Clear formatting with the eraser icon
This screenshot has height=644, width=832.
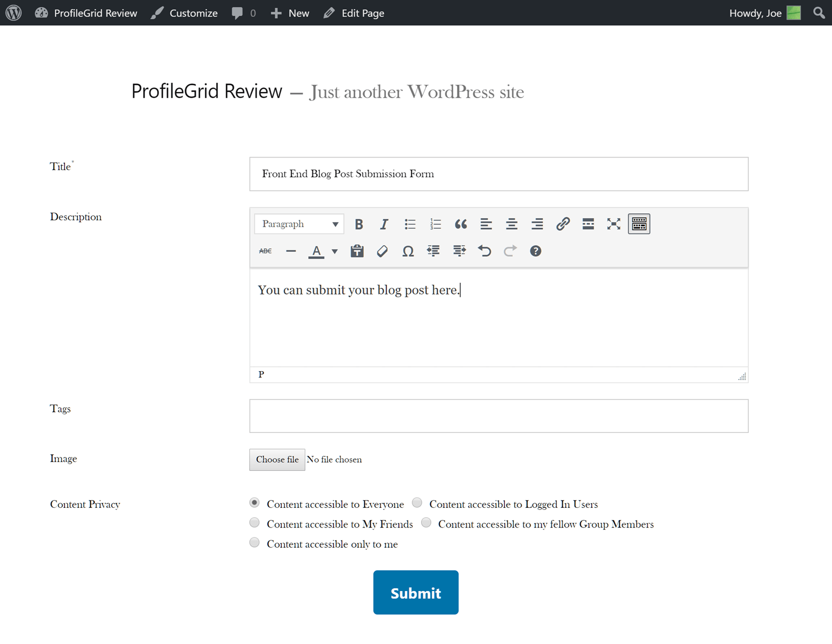click(x=382, y=252)
